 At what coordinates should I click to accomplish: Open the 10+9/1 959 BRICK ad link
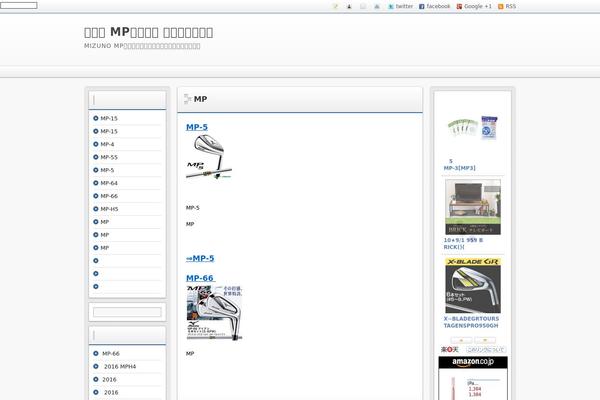[463, 243]
